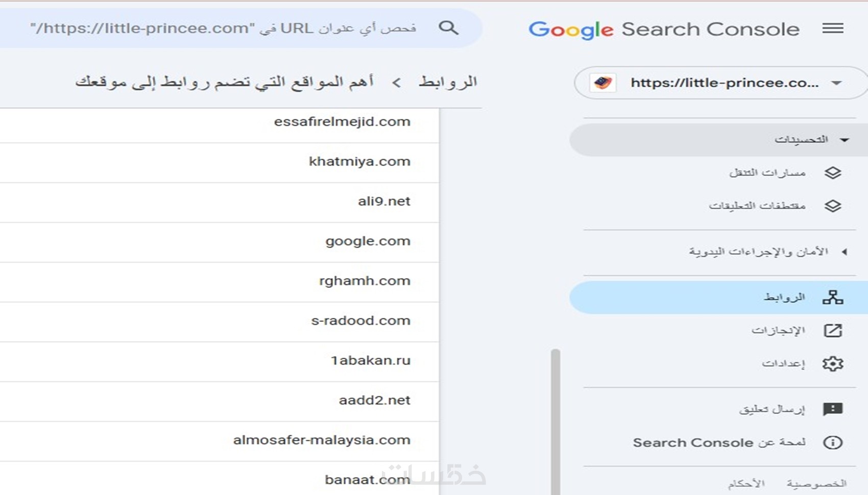Click the enhancements snippets layers icon

tap(832, 206)
